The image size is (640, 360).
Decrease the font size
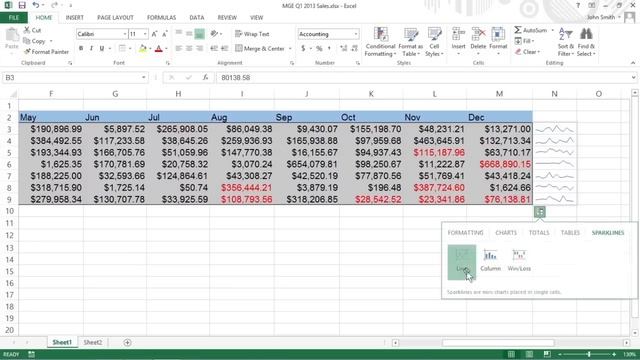click(x=164, y=34)
